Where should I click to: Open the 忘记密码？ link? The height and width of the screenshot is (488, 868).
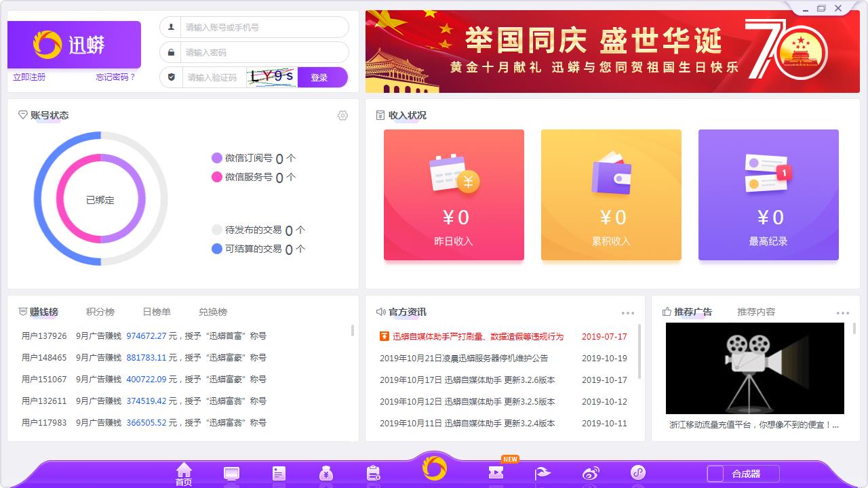[116, 77]
